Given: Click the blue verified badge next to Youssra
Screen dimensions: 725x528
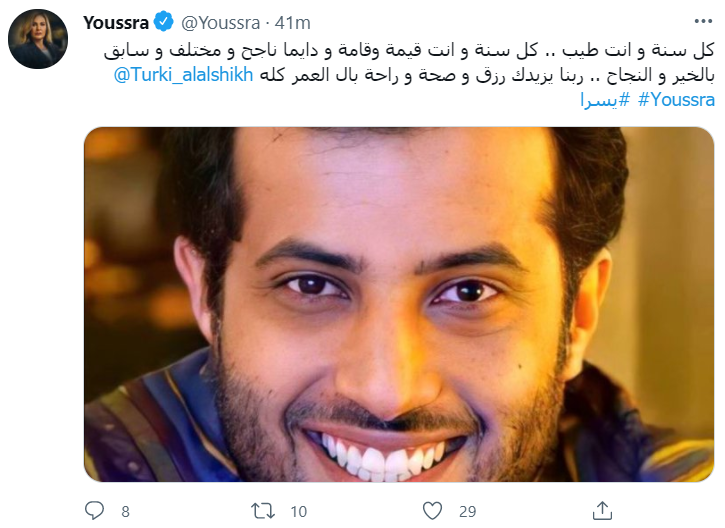Looking at the screenshot, I should [163, 22].
